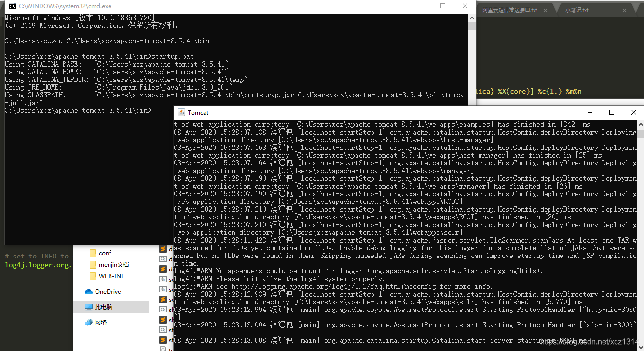This screenshot has height=351, width=644.
Task: Maximize the Tomcat console window
Action: point(611,112)
